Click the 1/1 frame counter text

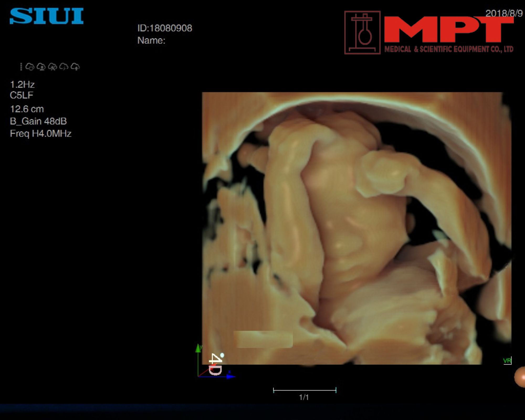coord(304,397)
